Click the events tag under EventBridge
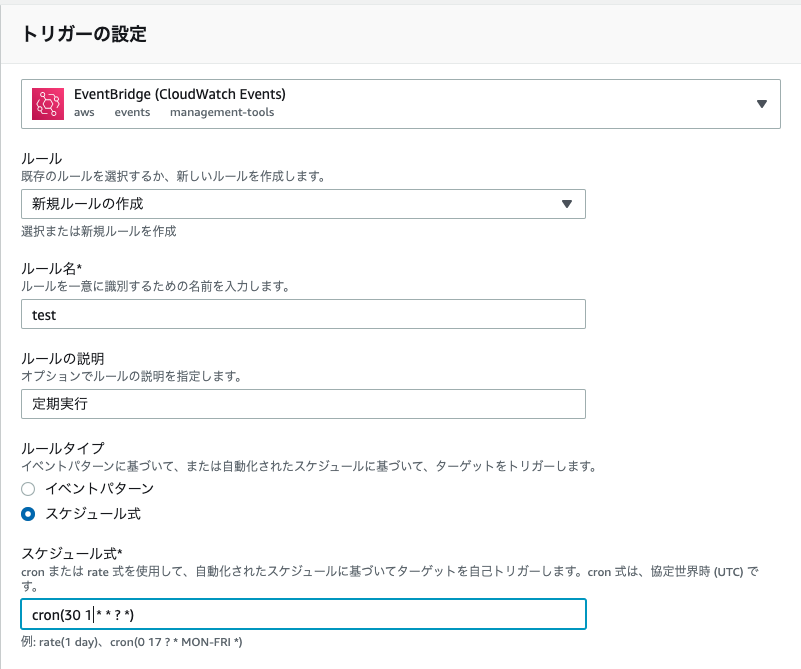This screenshot has width=801, height=669. click(x=132, y=112)
